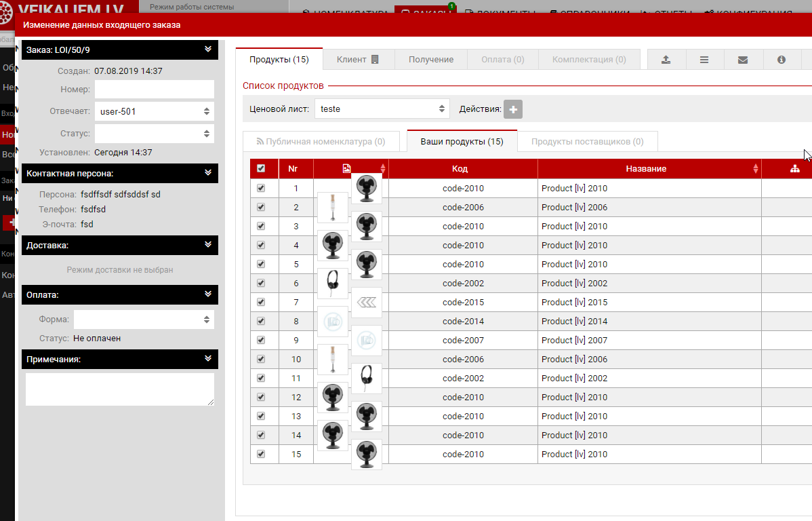Open the hamburger list menu icon
This screenshot has height=521, width=812.
704,60
